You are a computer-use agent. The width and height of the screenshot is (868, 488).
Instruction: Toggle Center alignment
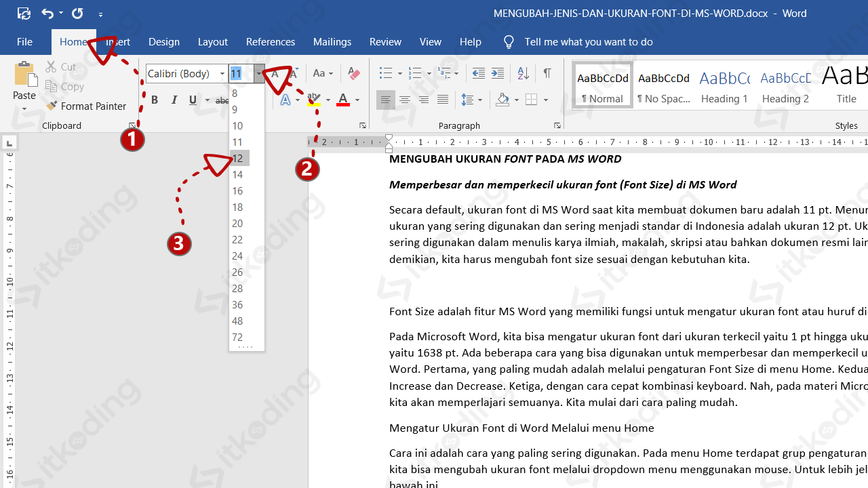coord(405,100)
